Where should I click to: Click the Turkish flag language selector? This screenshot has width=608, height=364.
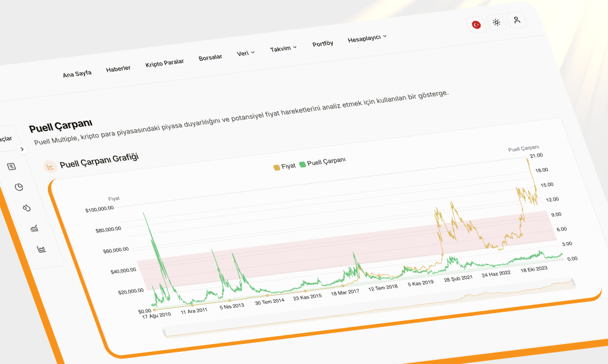click(476, 24)
